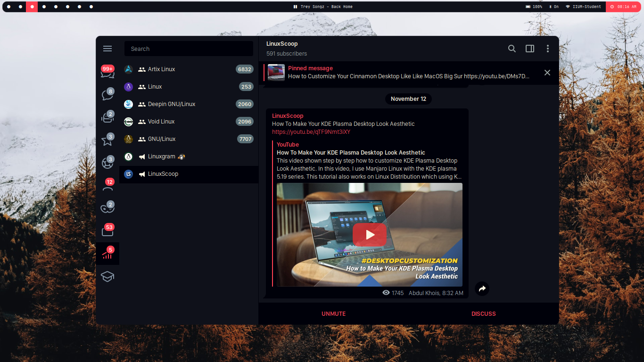Click the bold KDE Plasma preview title
Image resolution: width=644 pixels, height=362 pixels.
coord(351,153)
